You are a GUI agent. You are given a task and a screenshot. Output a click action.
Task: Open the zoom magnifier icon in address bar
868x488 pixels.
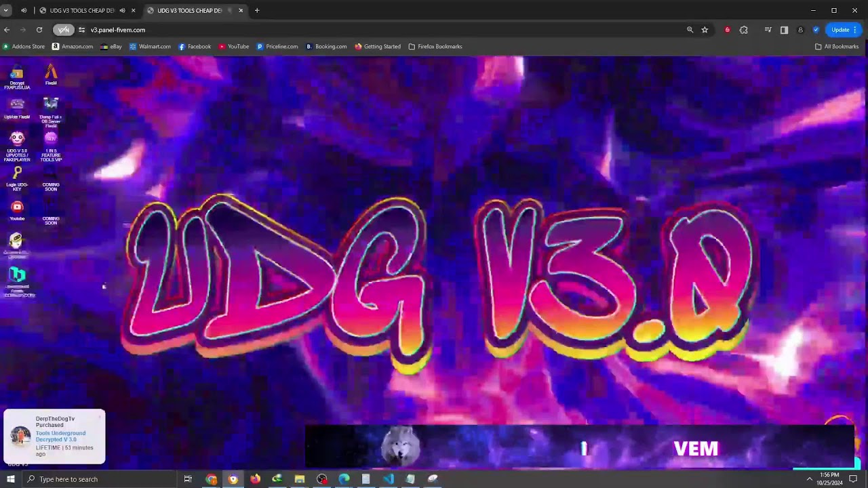(x=690, y=30)
